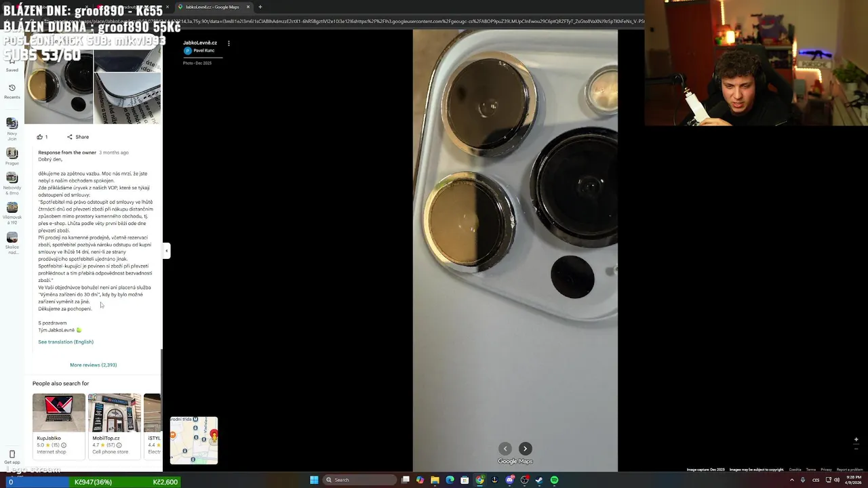Like the review with thumbs-up icon

(x=42, y=137)
